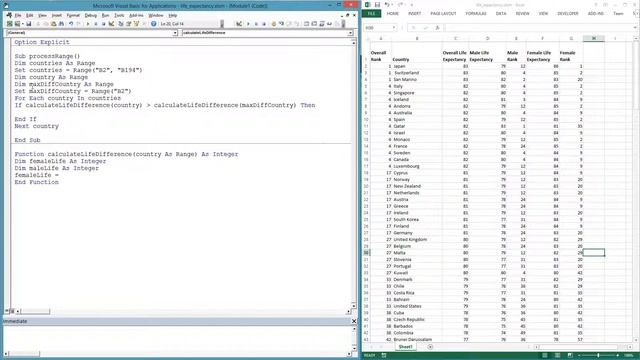The image size is (640, 360).
Task: Switch to the Excel FORMULAS ribbon tab
Action: coord(476,13)
